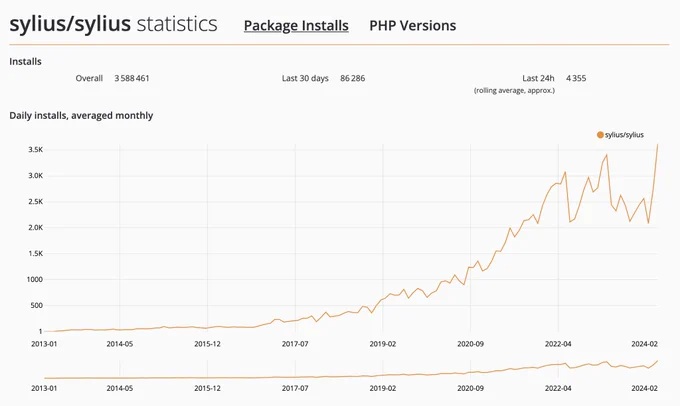Click the 2013-01 label under range selector
680x406 pixels.
pos(44,388)
